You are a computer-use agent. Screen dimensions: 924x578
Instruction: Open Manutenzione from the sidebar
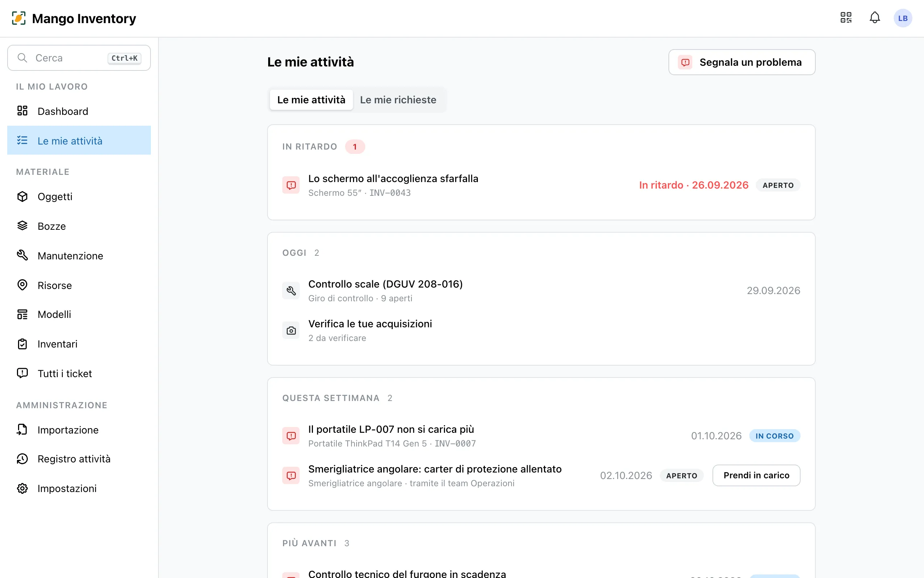coord(79,255)
